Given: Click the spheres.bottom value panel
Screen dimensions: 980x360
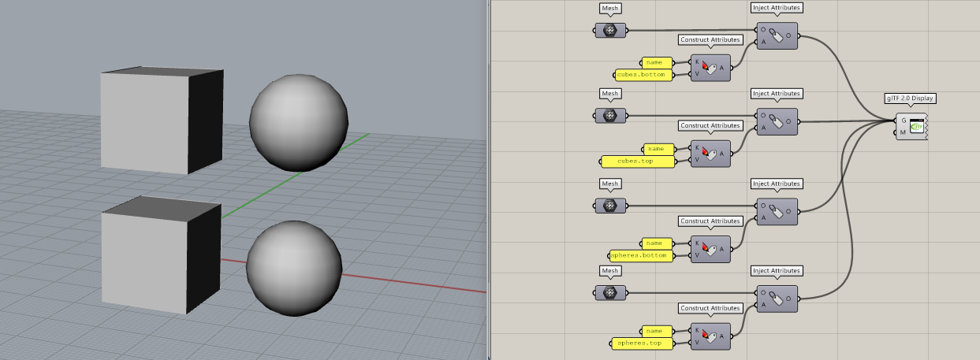Looking at the screenshot, I should 641,256.
